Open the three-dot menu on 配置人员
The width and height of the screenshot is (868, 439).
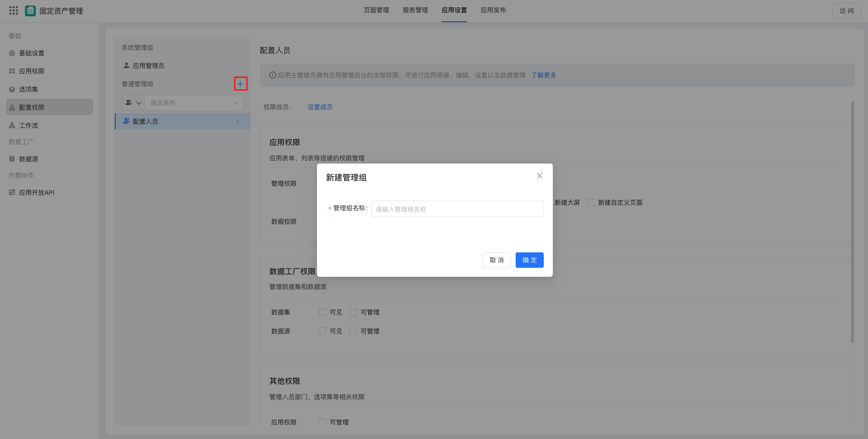(237, 121)
